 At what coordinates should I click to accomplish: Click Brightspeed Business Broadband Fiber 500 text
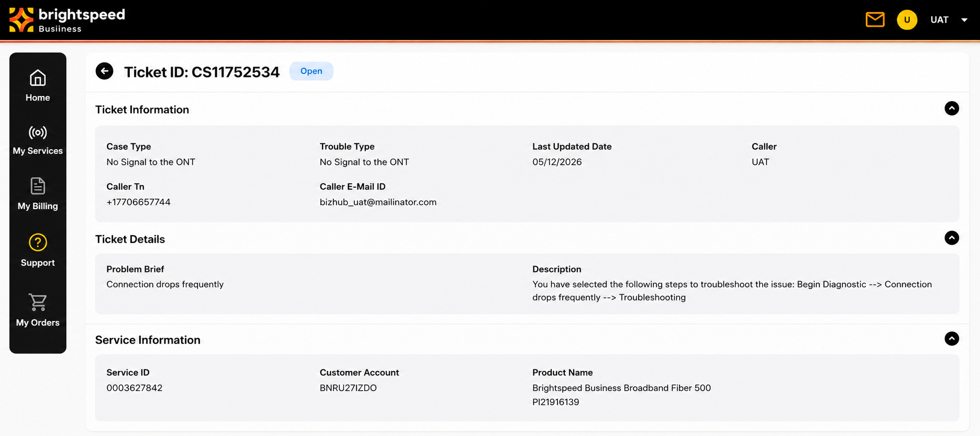pyautogui.click(x=622, y=388)
